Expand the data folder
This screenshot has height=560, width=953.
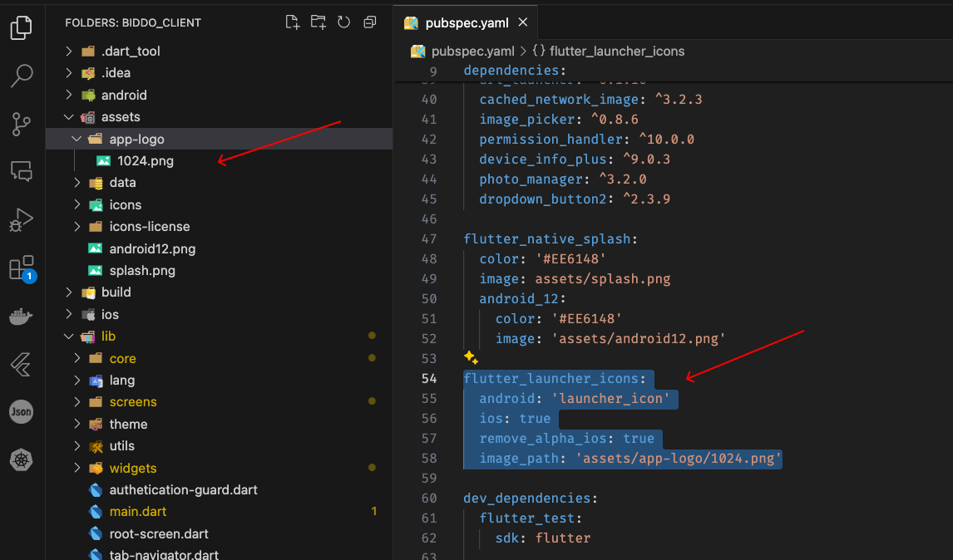coord(77,182)
